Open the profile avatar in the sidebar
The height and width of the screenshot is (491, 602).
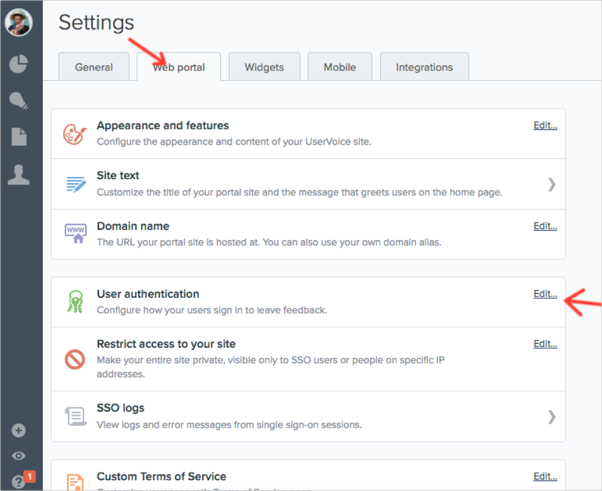pyautogui.click(x=19, y=23)
